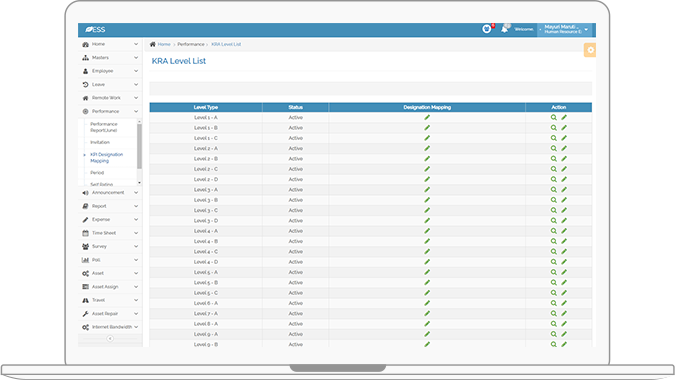Screen dimensions: 675x380
Task: View details of Level 6 - A
Action: click(x=554, y=303)
